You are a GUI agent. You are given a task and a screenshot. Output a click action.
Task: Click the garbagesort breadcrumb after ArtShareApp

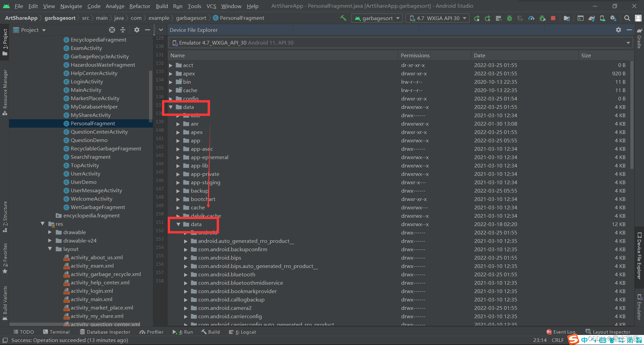[x=60, y=18]
